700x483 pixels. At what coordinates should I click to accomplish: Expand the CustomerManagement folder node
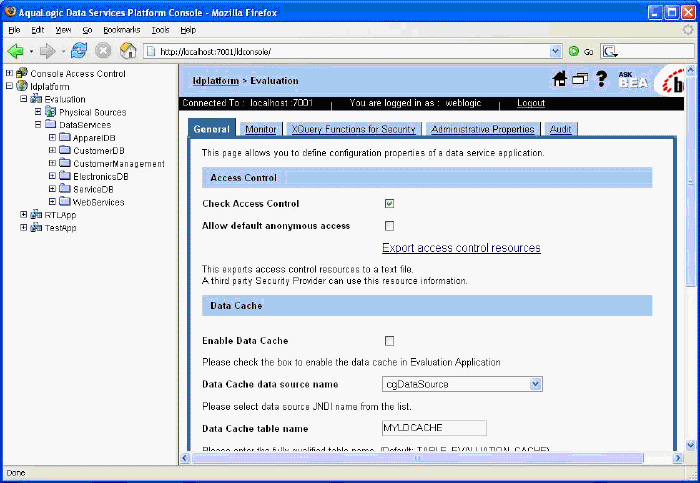coord(52,163)
